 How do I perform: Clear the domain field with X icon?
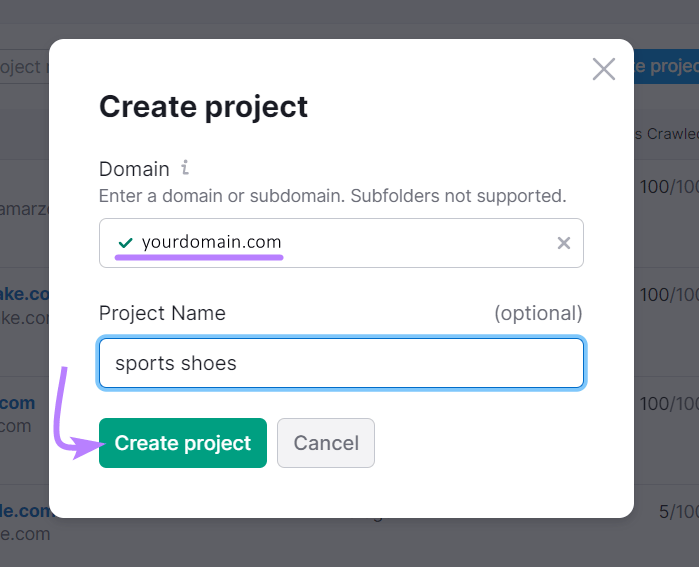(x=563, y=243)
